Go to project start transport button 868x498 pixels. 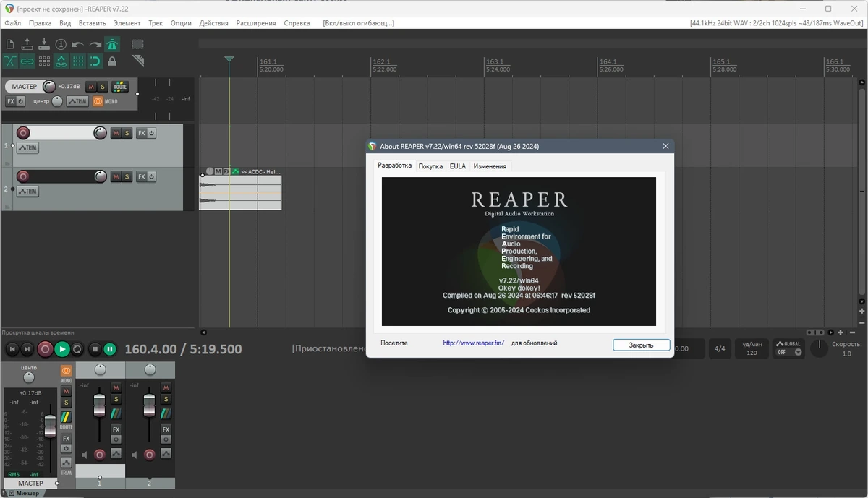tap(12, 349)
